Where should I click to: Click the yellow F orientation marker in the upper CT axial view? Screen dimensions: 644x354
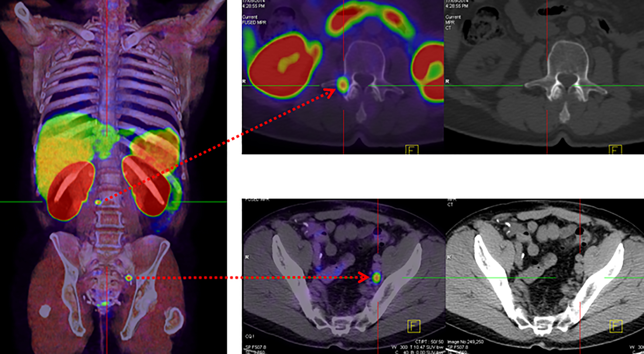(x=615, y=150)
